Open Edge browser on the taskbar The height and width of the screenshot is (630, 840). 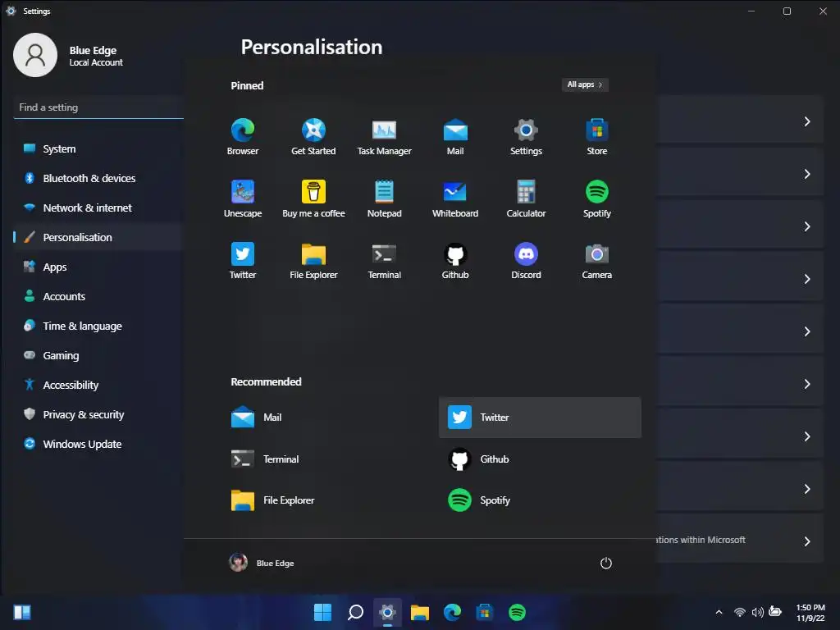point(452,612)
